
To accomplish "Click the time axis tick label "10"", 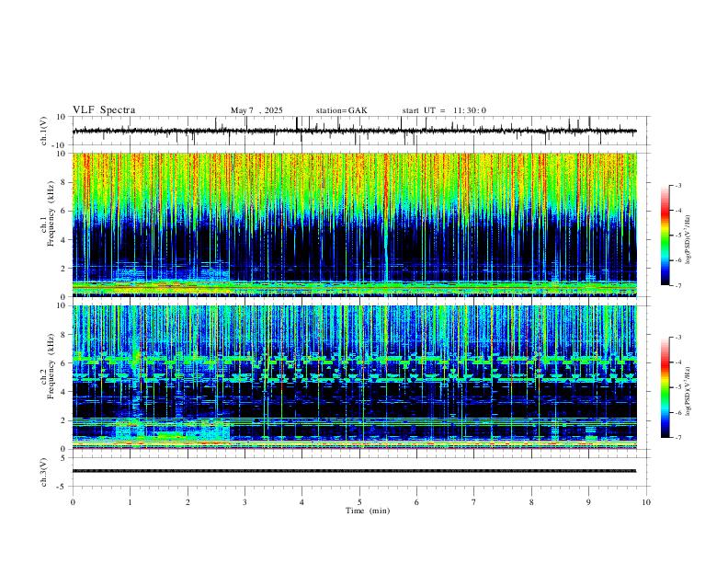I will 646,502.
